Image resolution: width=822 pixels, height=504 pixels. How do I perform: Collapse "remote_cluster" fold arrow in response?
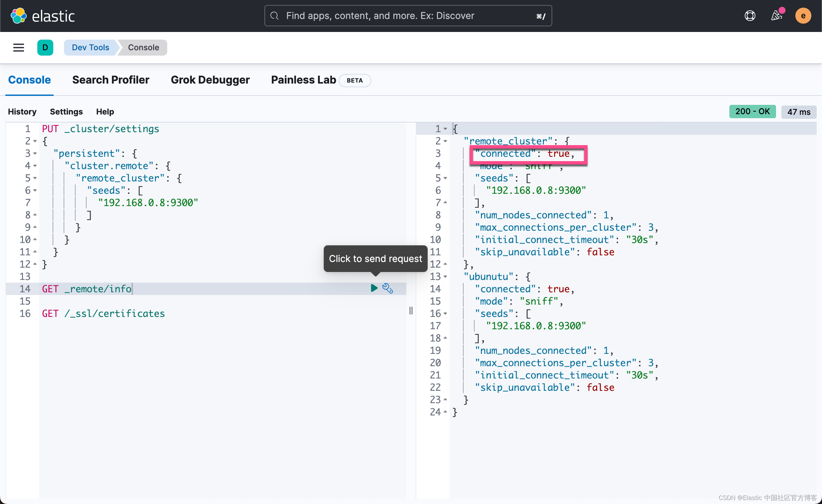point(445,141)
